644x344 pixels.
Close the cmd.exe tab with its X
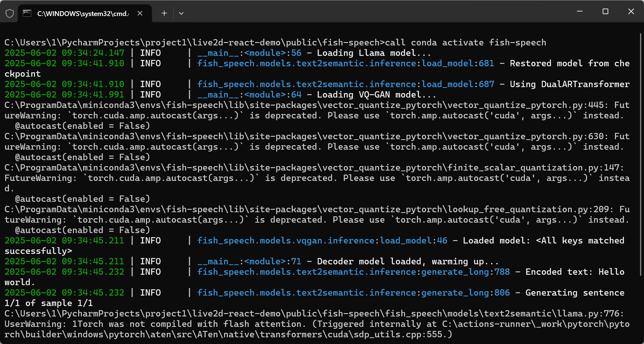point(140,13)
